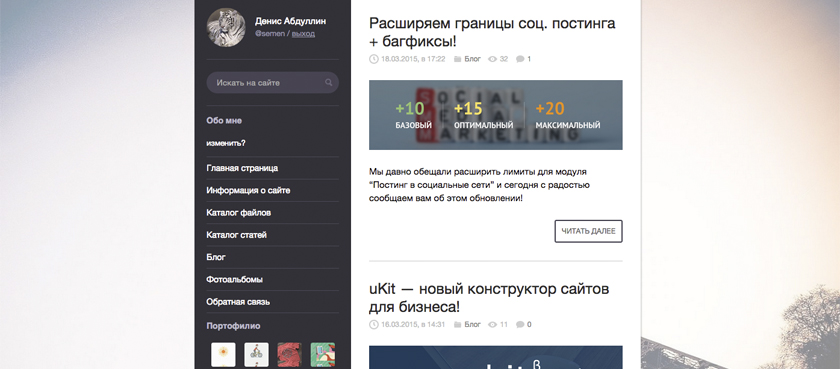Click the изменить? link

226,144
